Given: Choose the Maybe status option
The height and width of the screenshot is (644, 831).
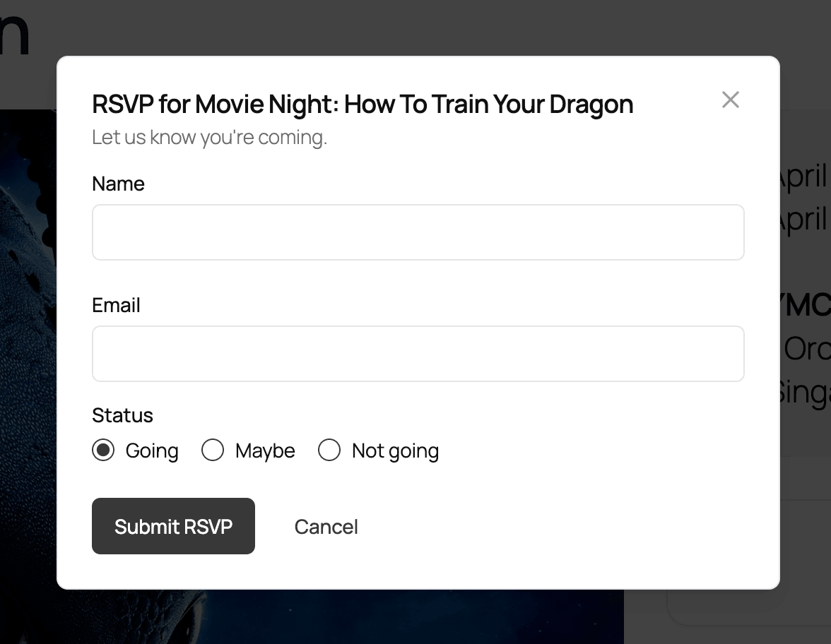Looking at the screenshot, I should (x=213, y=450).
